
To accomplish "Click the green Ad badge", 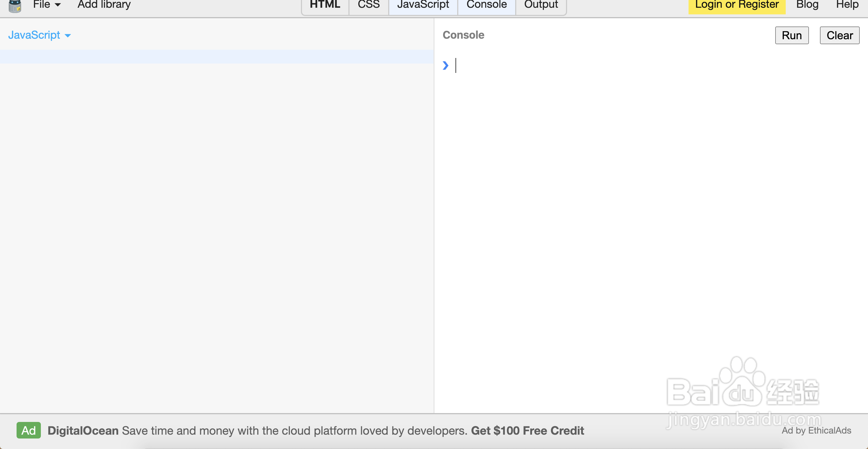I will pyautogui.click(x=29, y=430).
